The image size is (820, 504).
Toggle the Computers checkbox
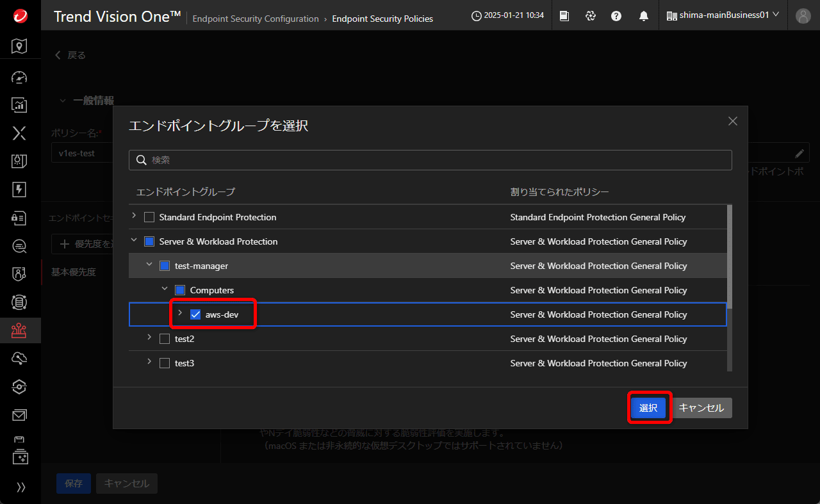tap(180, 290)
